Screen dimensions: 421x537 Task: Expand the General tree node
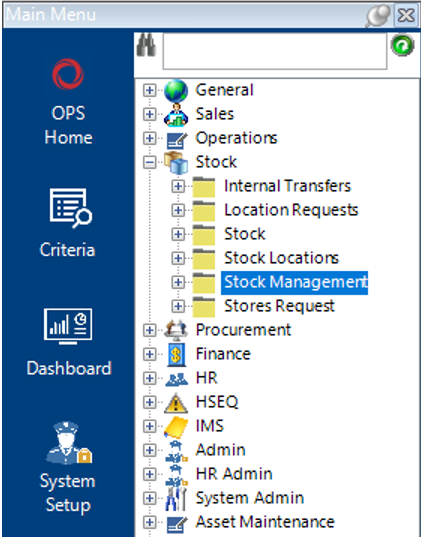(149, 90)
